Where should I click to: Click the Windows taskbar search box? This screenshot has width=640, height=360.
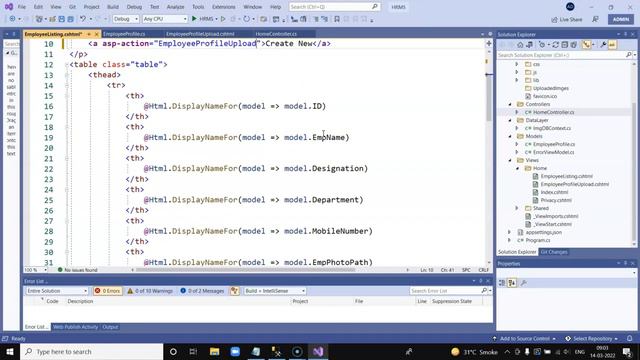coord(92,351)
